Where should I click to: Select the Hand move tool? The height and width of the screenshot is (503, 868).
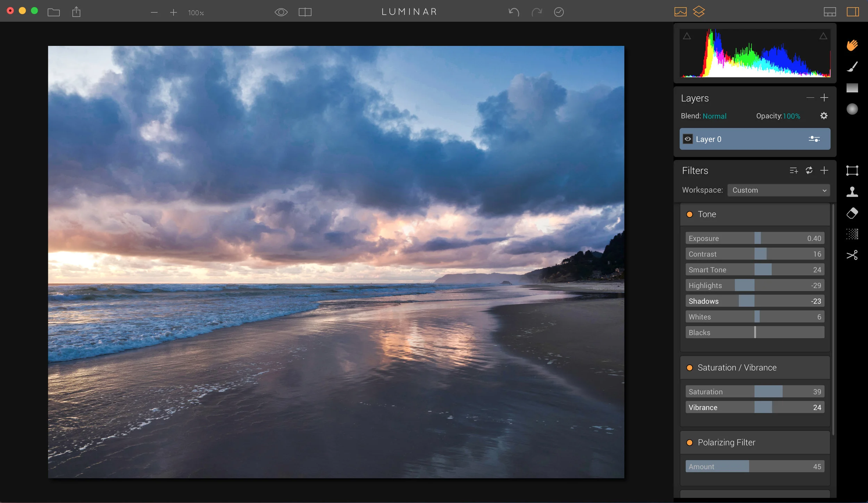[852, 45]
